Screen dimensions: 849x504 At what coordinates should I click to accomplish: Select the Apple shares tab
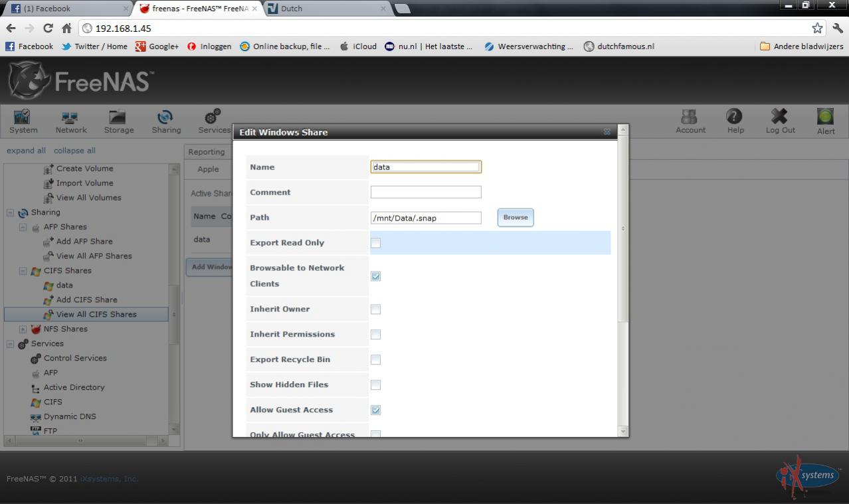208,169
